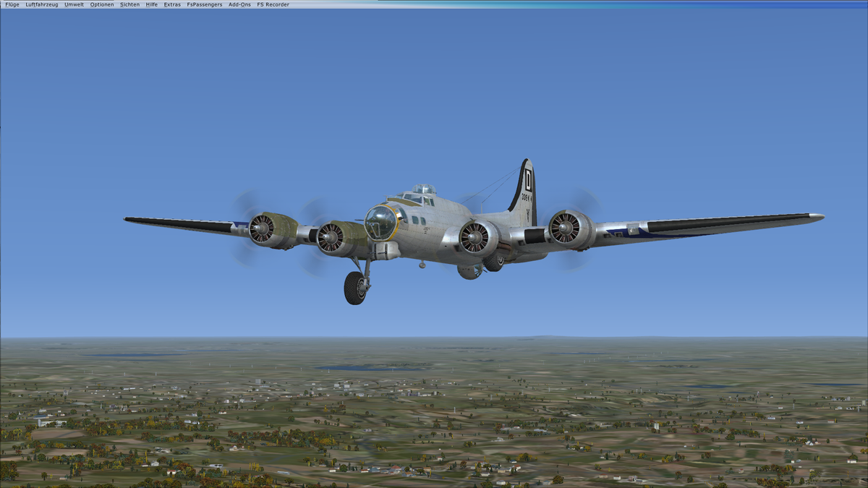Image resolution: width=868 pixels, height=488 pixels.
Task: Select the Hilfe menu
Action: [x=151, y=4]
